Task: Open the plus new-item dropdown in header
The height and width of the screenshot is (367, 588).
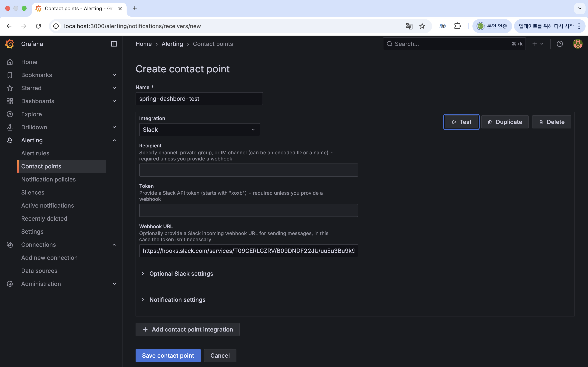Action: [x=538, y=44]
